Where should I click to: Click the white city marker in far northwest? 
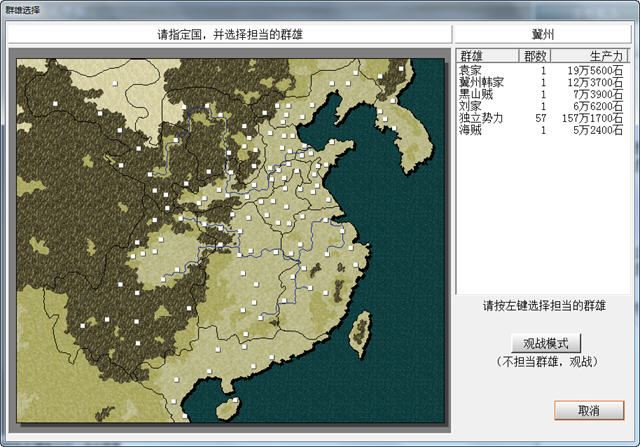pos(55,104)
